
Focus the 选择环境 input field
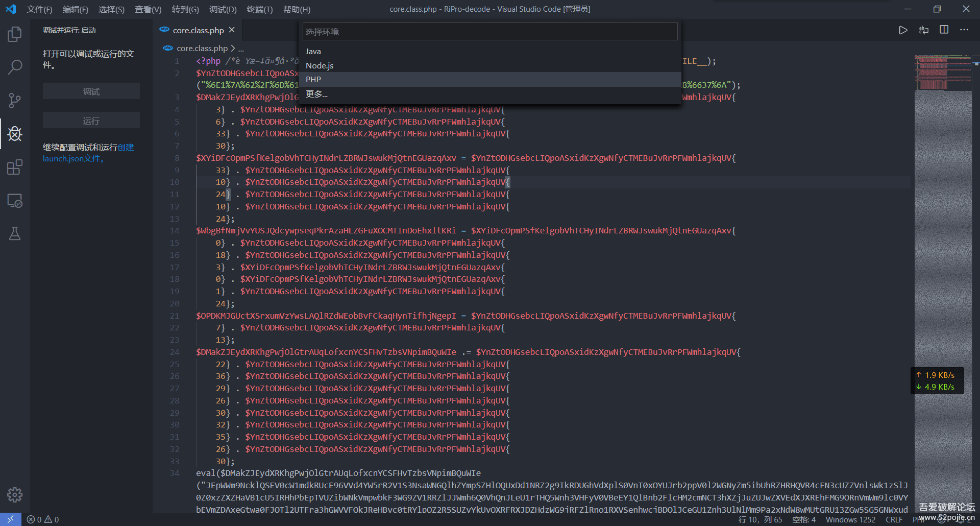(x=489, y=32)
